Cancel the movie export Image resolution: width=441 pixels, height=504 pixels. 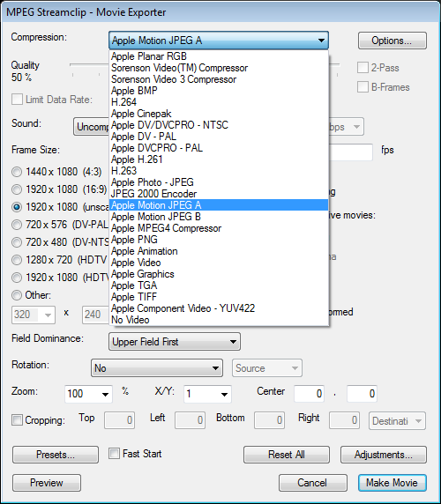coord(312,483)
